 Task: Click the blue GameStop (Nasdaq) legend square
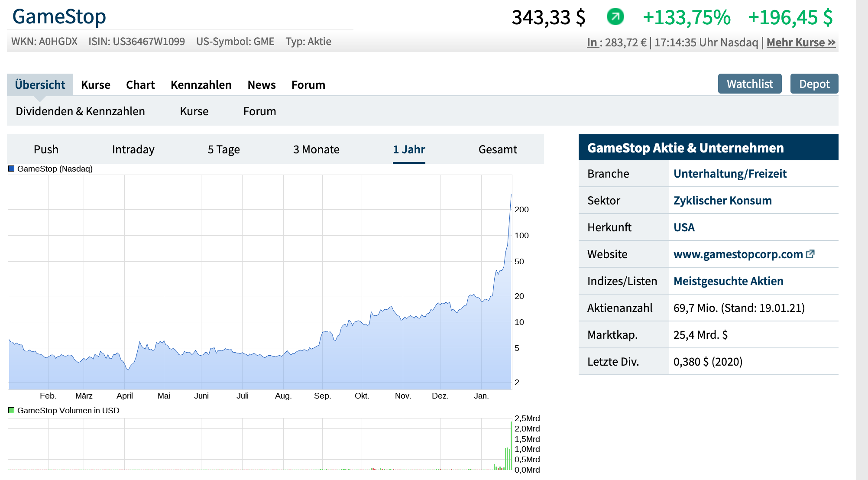tap(12, 169)
